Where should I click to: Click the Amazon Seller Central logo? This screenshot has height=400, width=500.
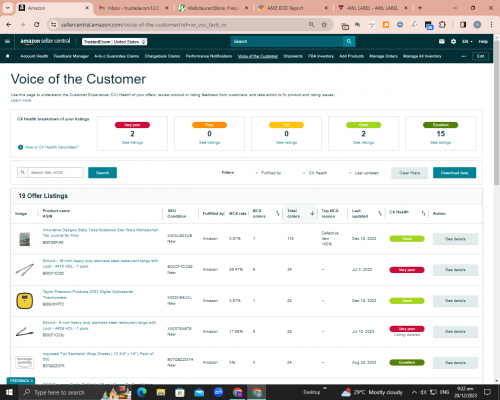(45, 41)
